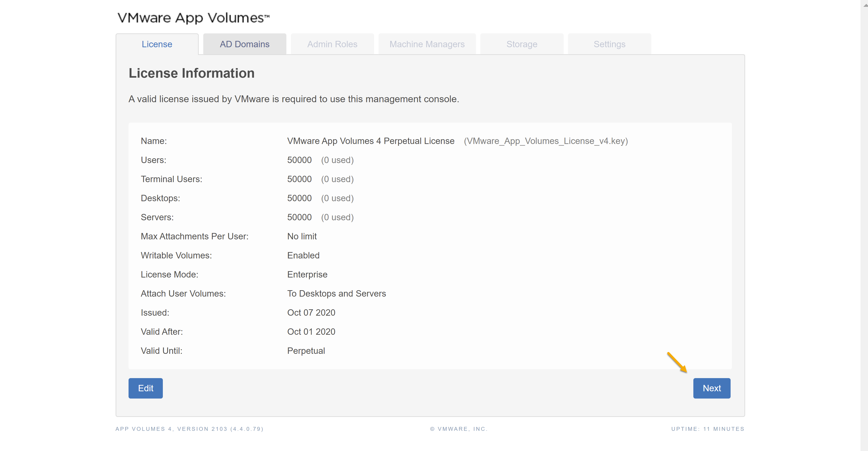The width and height of the screenshot is (868, 451).
Task: Click the Users value 50000
Action: tap(299, 160)
